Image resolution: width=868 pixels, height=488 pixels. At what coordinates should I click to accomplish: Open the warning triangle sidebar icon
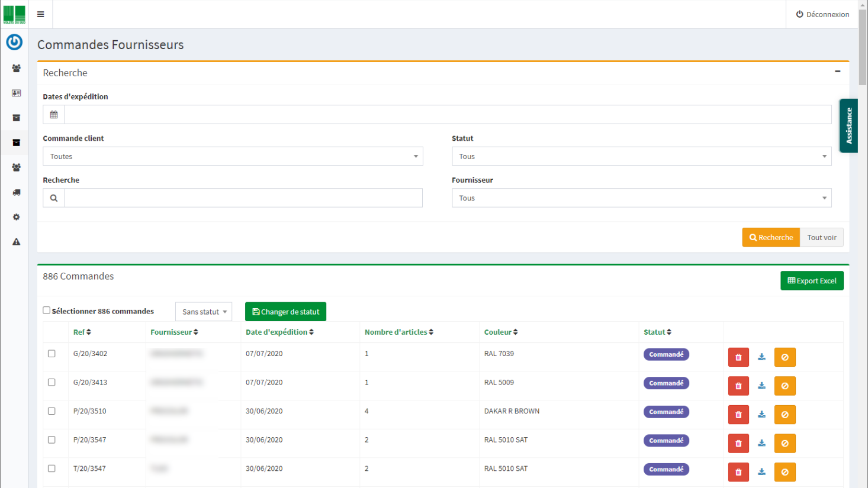[x=16, y=241]
